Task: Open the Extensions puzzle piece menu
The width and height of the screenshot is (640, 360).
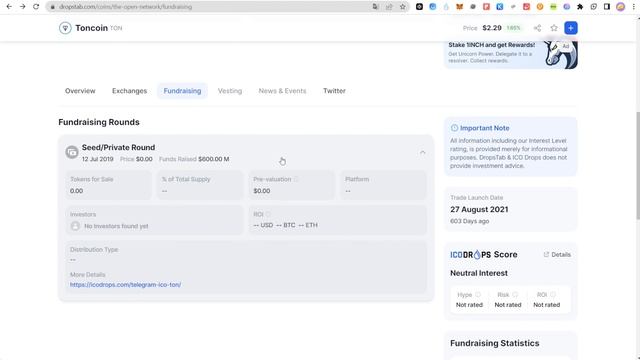Action: pyautogui.click(x=580, y=7)
